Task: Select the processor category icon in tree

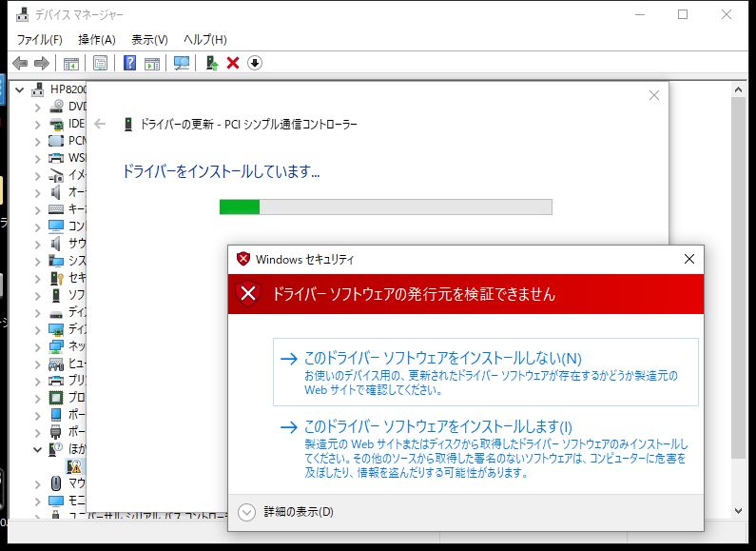Action: (56, 398)
